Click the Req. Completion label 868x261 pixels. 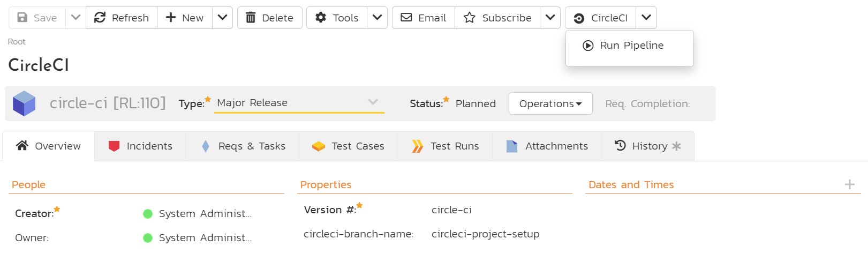647,104
